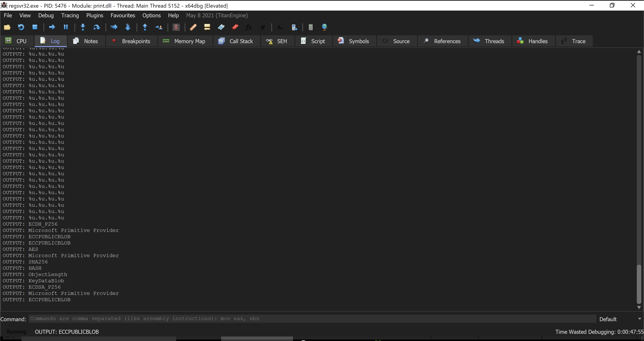Open the Plugins menu

tap(95, 16)
